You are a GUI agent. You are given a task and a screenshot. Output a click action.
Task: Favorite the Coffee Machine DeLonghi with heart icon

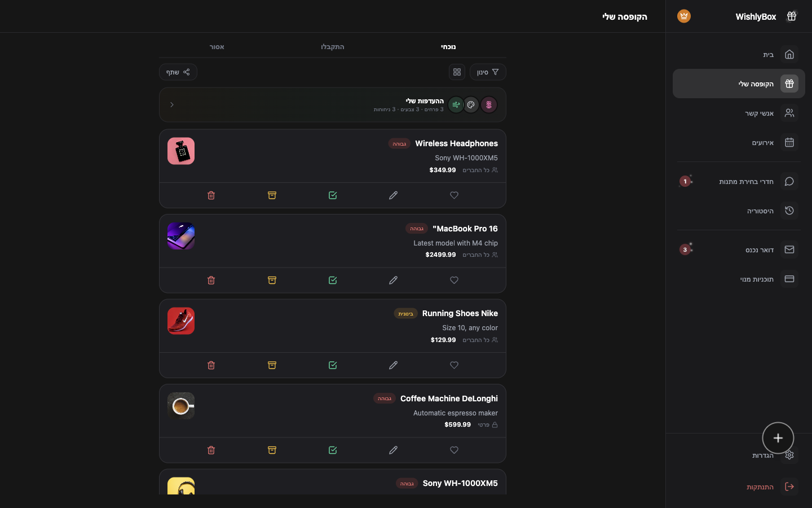point(454,450)
